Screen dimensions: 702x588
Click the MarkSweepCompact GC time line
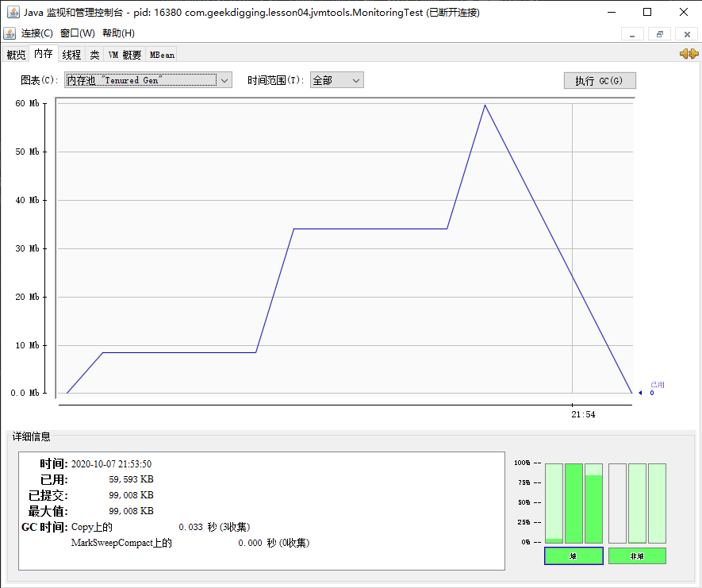click(x=190, y=543)
